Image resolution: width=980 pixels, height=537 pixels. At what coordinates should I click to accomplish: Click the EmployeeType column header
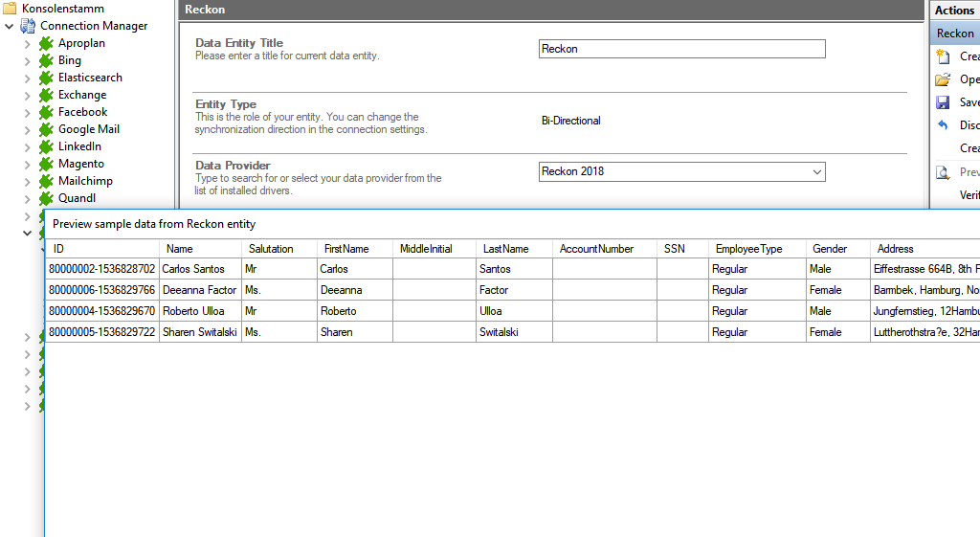pos(748,249)
